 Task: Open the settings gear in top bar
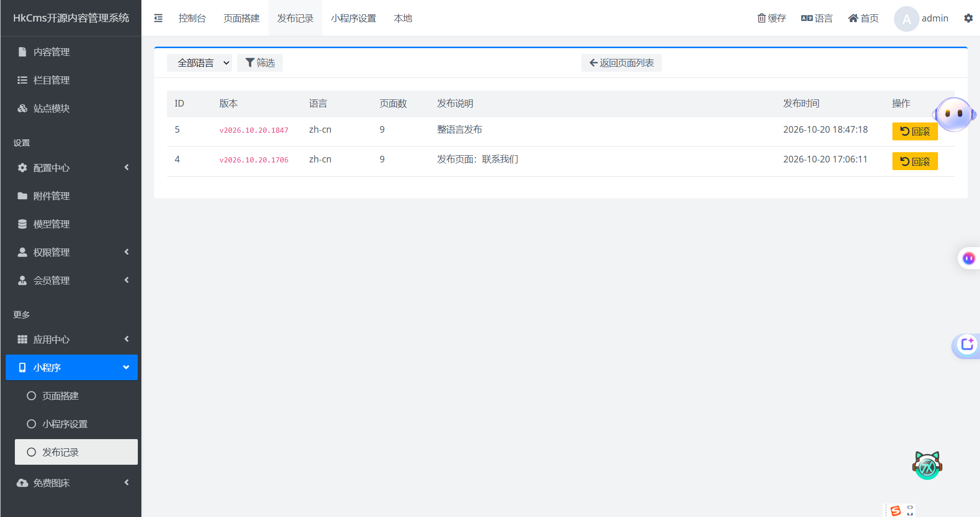(968, 18)
